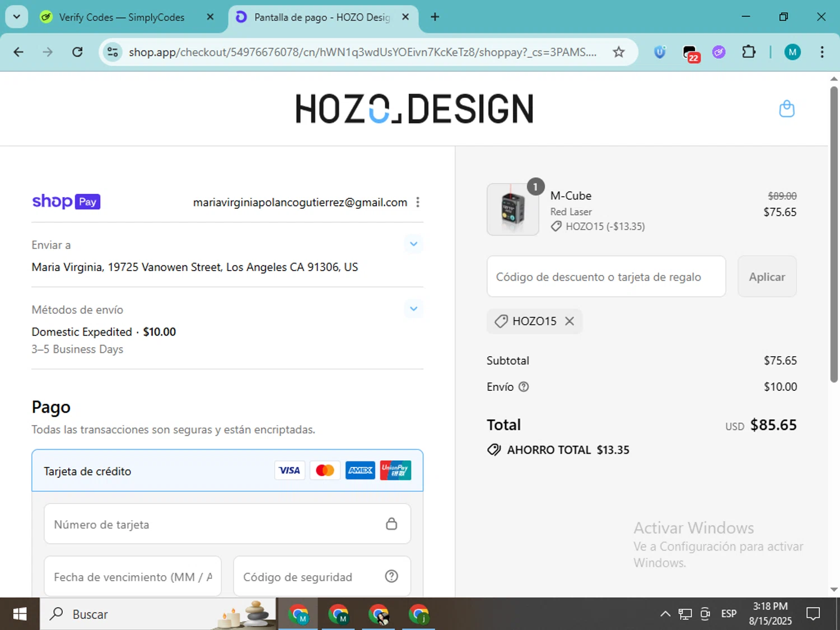Open security code help icon
The width and height of the screenshot is (840, 630).
[x=391, y=576]
